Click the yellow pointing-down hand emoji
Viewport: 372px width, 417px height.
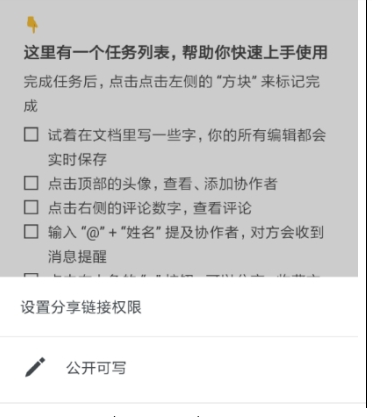pos(32,25)
